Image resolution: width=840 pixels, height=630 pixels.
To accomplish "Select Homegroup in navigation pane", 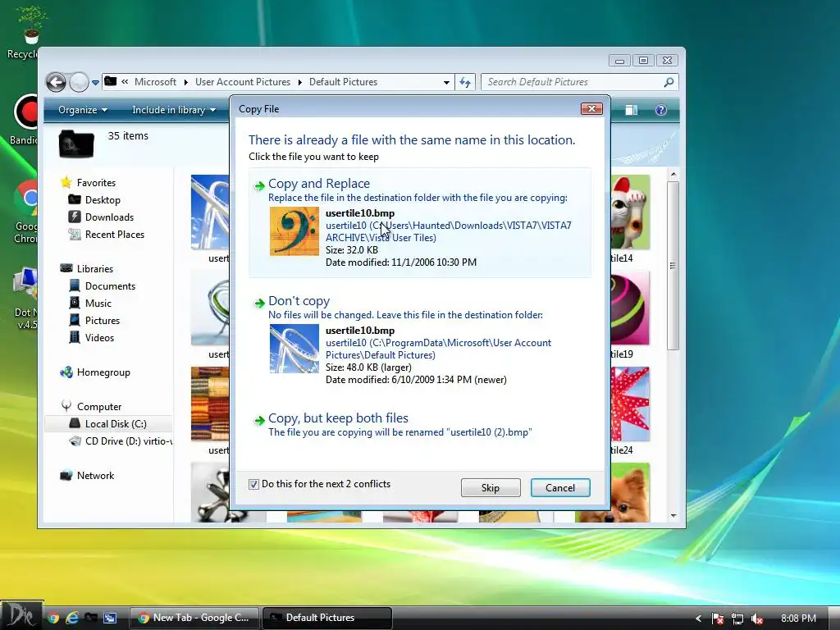I will [x=103, y=372].
